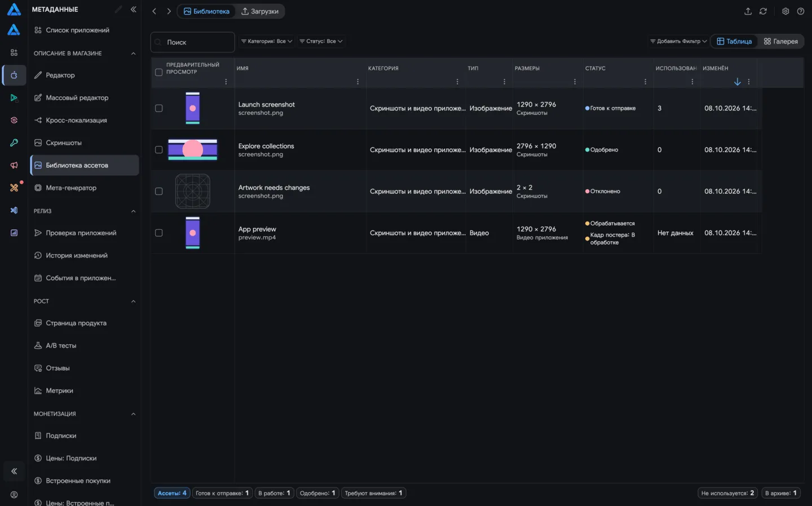The width and height of the screenshot is (812, 506).
Task: Collapse the МОНЕТИЗАЦИЯ section
Action: [x=133, y=414]
